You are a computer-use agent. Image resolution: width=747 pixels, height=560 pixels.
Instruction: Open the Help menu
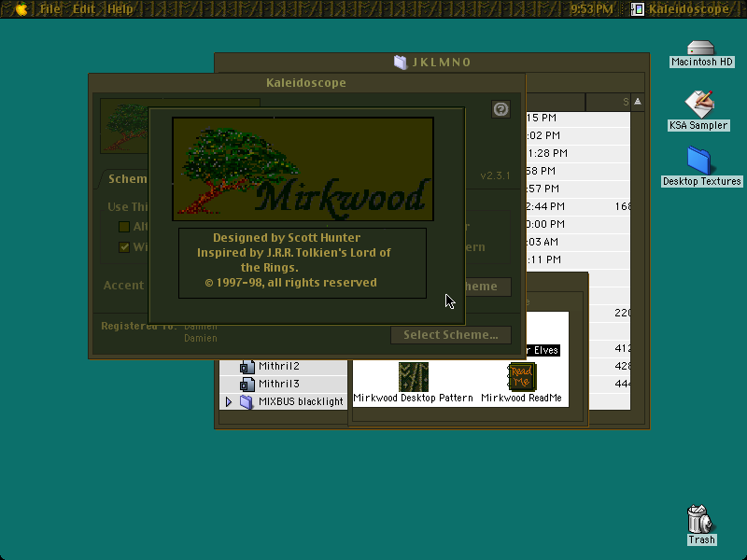click(x=120, y=8)
